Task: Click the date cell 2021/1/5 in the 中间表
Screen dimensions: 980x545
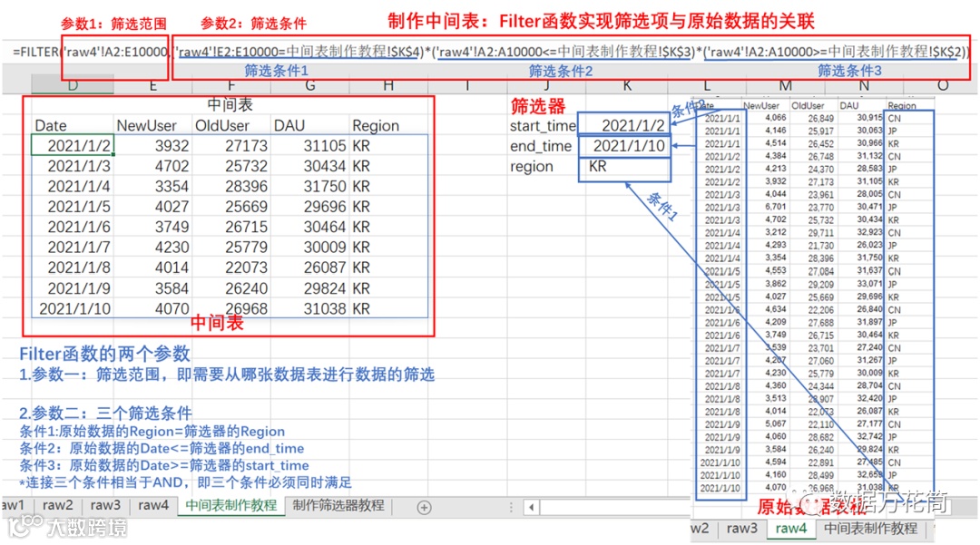Action: 73,207
